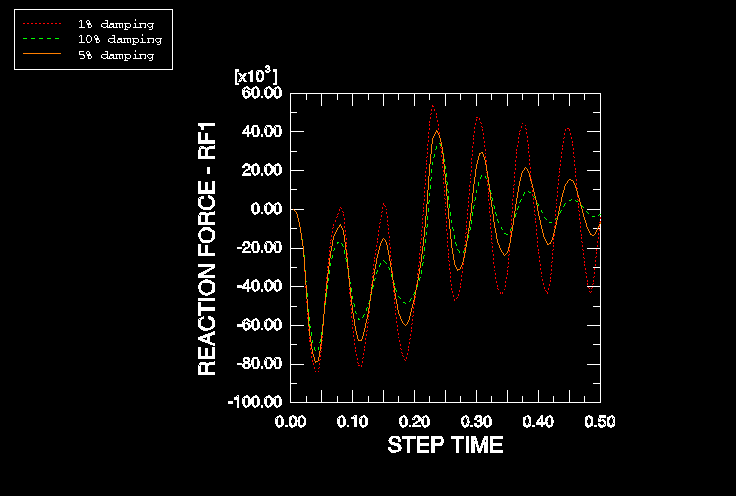Click the 60.00 y-axis tick label
Screen dimensions: 736x496
pyautogui.click(x=262, y=93)
